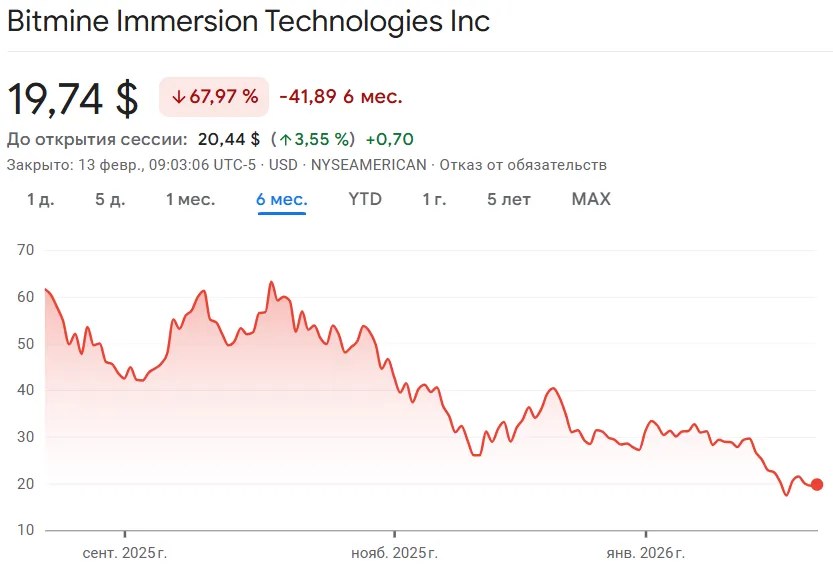Switch chart to YTD range

(365, 199)
